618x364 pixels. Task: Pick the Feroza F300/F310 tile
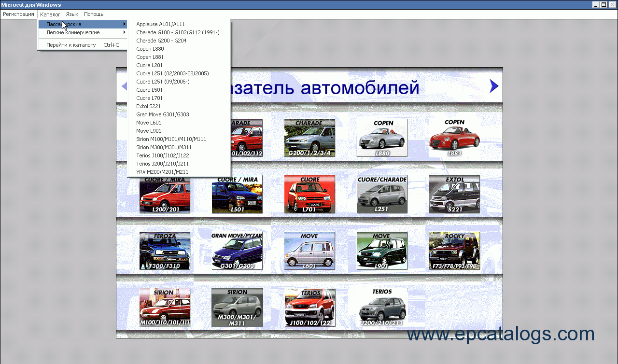point(165,251)
